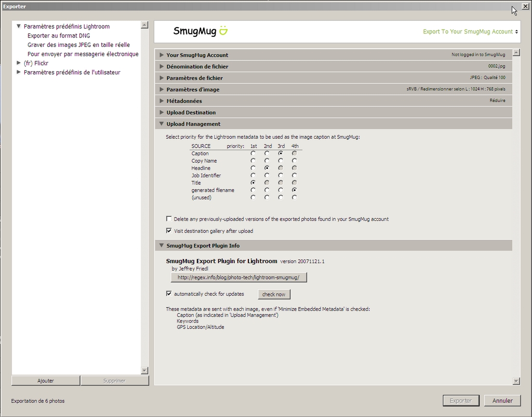Click 'Exportation de 6 photos' text
The image size is (532, 417).
point(37,401)
